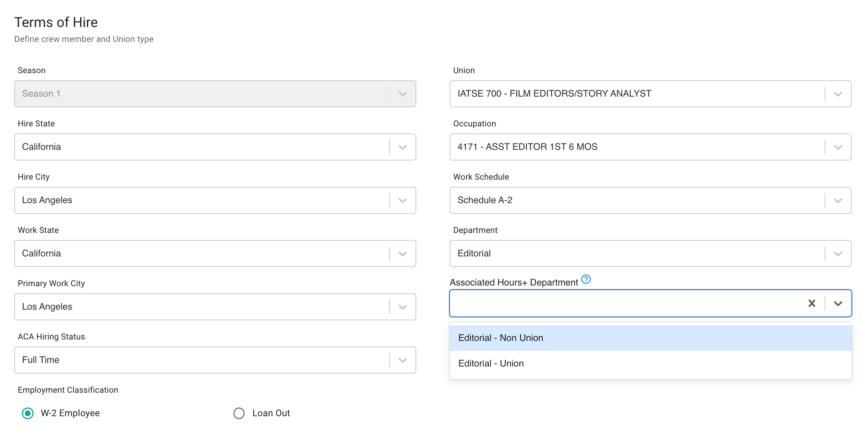Screen dimensions: 868x446
Task: Choose the Loan Out classification
Action: coord(239,413)
